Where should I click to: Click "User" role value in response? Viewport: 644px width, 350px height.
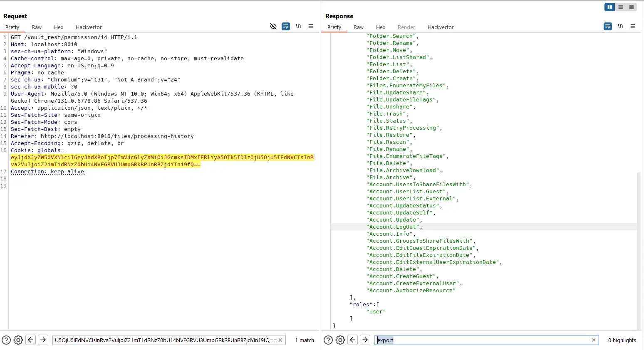pyautogui.click(x=376, y=312)
